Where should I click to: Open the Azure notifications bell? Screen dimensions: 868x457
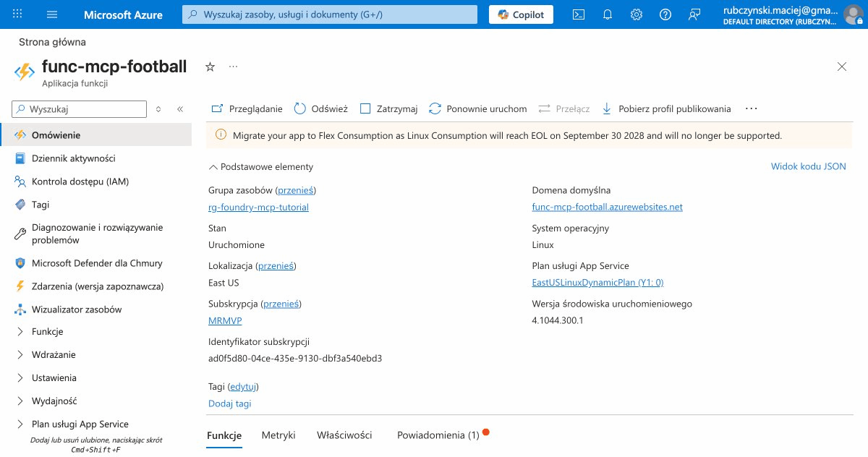click(x=608, y=14)
